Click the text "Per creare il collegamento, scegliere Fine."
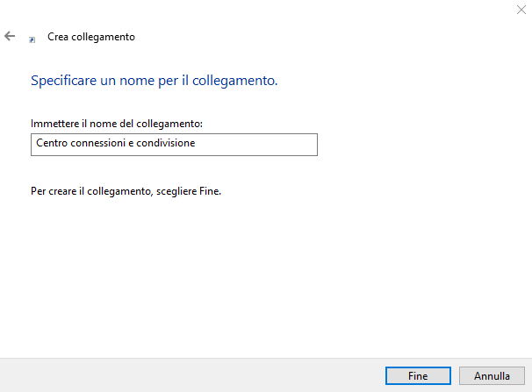 (126, 191)
